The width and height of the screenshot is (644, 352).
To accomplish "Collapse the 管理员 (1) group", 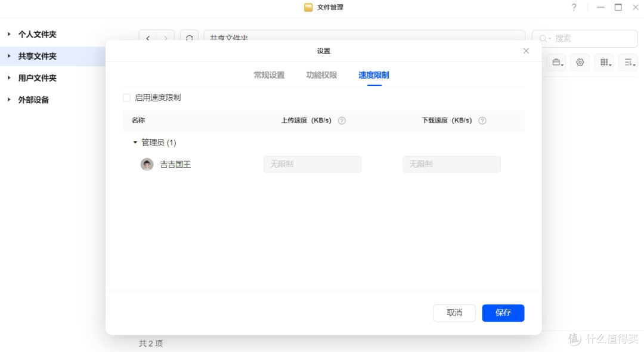I will tap(135, 143).
